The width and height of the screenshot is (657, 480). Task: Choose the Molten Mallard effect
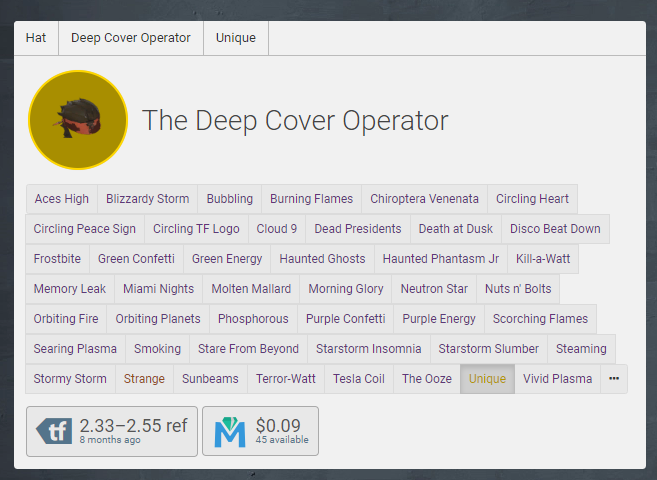tap(251, 289)
